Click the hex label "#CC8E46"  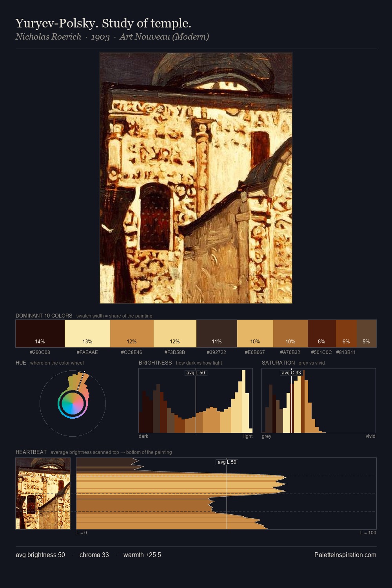click(132, 352)
